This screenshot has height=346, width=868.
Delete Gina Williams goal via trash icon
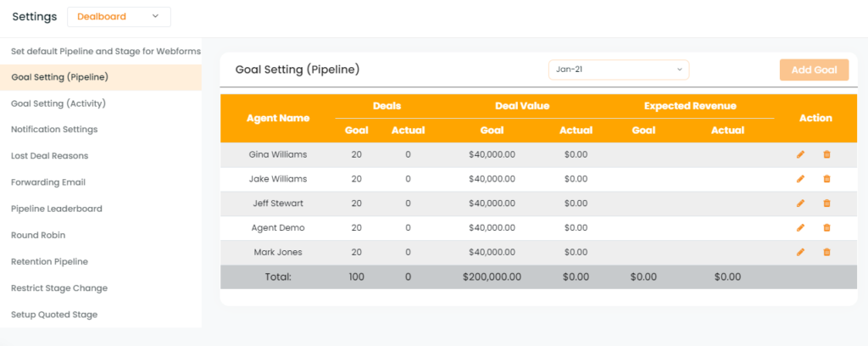pyautogui.click(x=826, y=154)
